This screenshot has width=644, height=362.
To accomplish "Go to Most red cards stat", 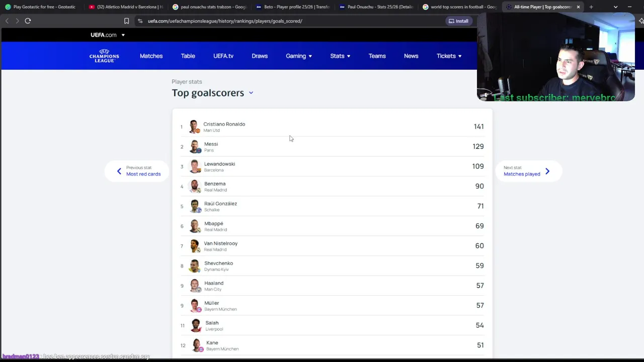I will 143,174.
